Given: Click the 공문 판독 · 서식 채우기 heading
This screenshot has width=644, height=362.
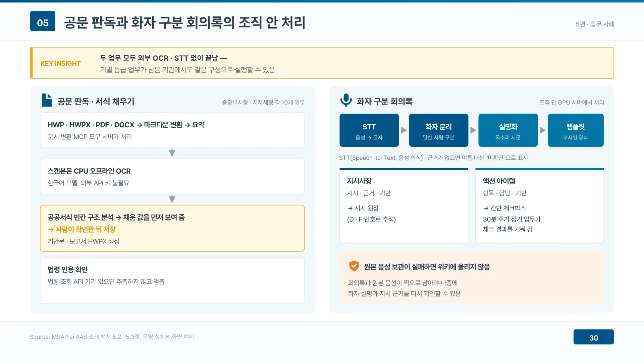Looking at the screenshot, I should (96, 102).
